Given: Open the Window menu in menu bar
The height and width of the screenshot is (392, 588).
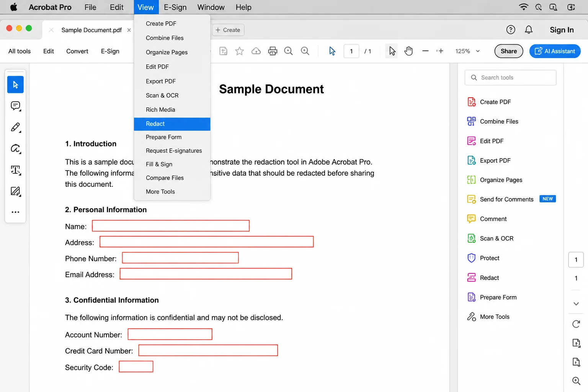Looking at the screenshot, I should click(211, 7).
